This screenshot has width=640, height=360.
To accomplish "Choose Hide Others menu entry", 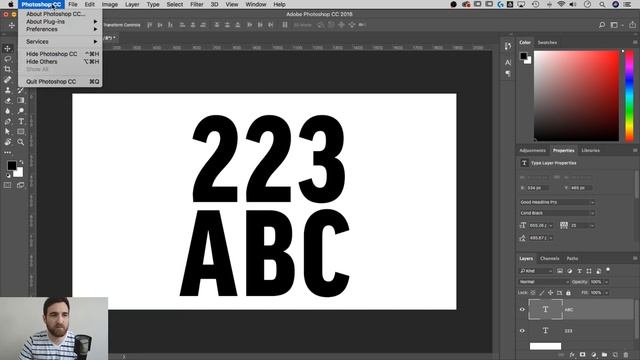I will pos(60,62).
